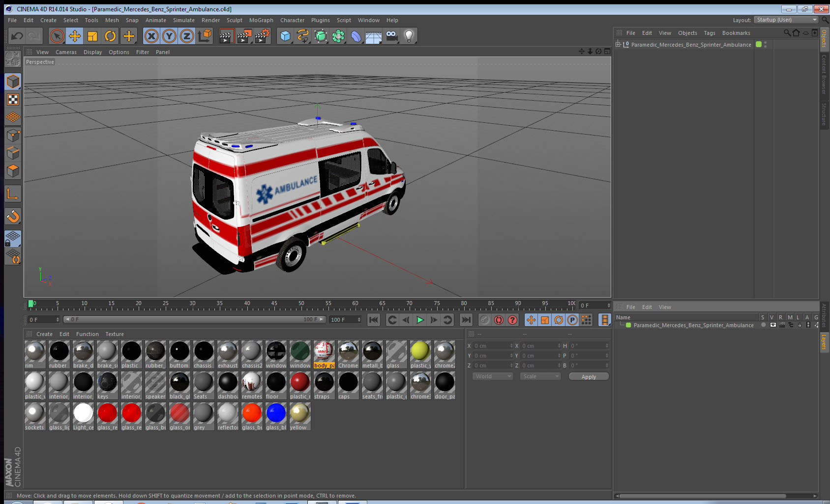Render the active view
This screenshot has width=830, height=504.
pos(226,36)
